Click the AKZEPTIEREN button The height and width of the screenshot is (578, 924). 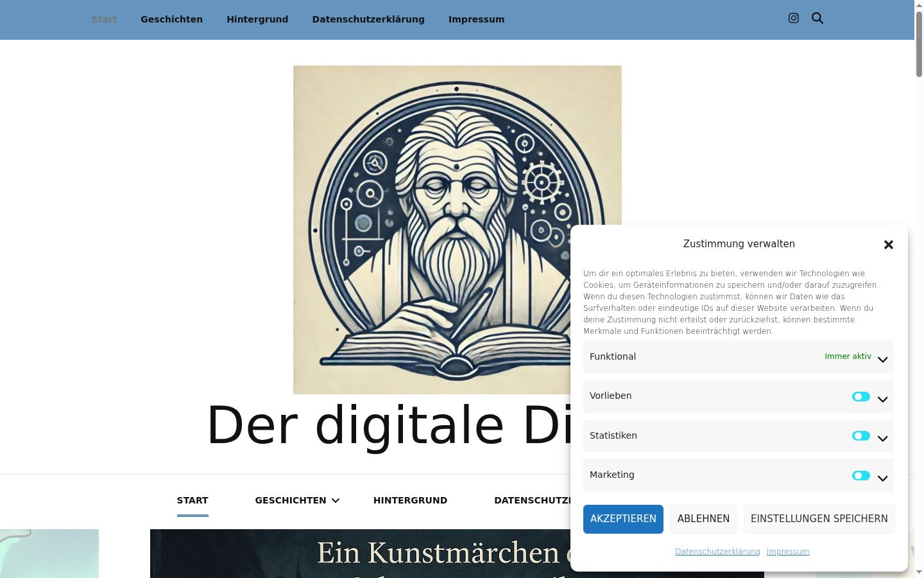click(x=623, y=519)
